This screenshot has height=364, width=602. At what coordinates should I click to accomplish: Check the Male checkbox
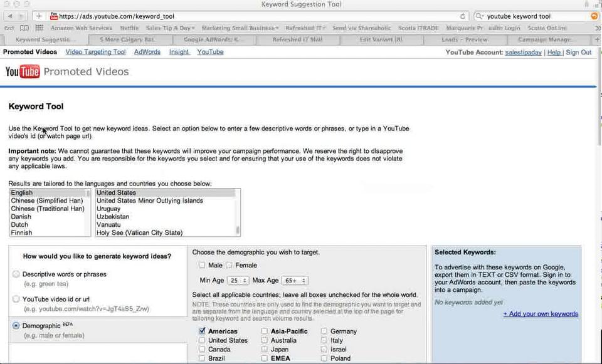(202, 265)
